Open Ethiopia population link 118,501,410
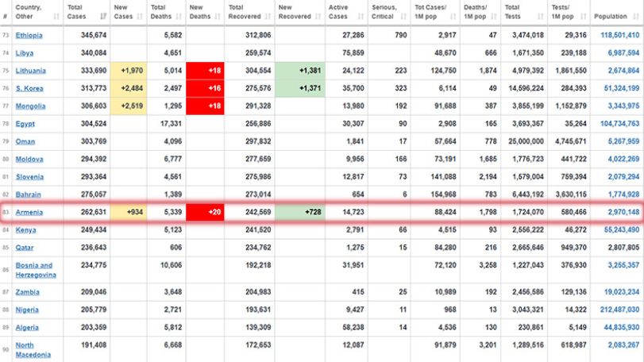 [x=619, y=35]
